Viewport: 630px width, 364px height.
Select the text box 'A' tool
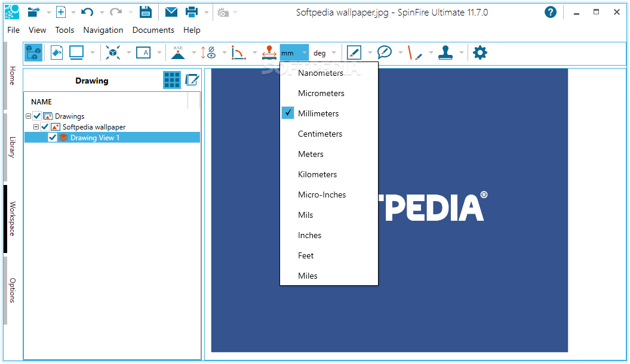point(143,53)
